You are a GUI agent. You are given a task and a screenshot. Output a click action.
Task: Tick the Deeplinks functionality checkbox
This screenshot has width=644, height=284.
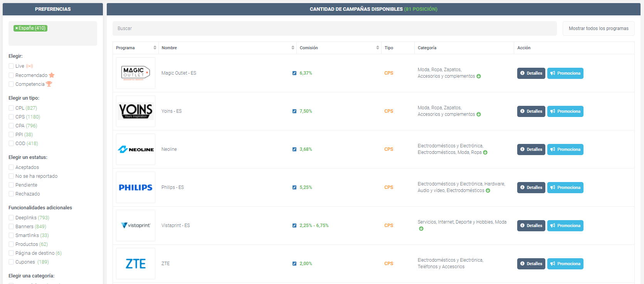pyautogui.click(x=11, y=218)
